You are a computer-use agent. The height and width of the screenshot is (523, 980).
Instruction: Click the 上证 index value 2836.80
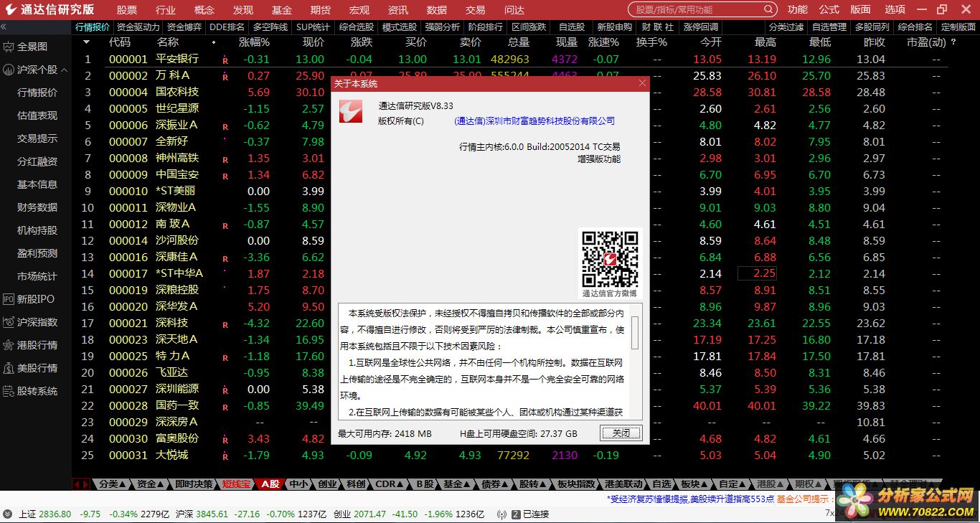[55, 514]
